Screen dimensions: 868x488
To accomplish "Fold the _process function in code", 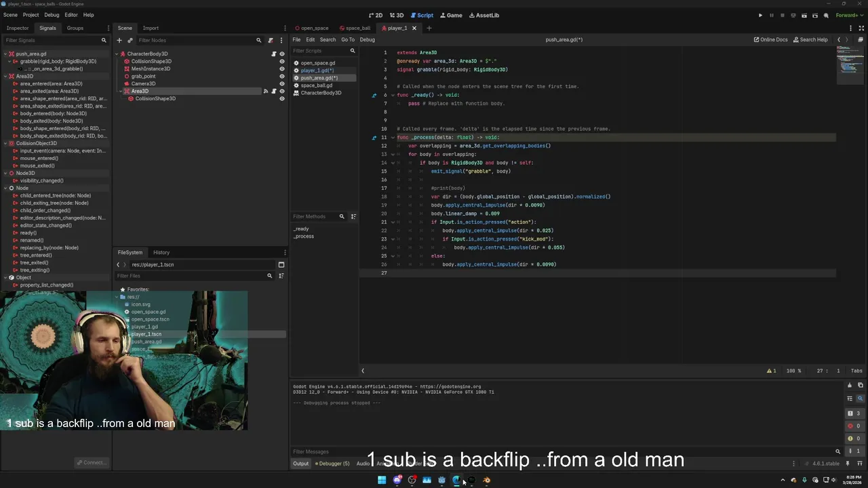I will tap(392, 137).
